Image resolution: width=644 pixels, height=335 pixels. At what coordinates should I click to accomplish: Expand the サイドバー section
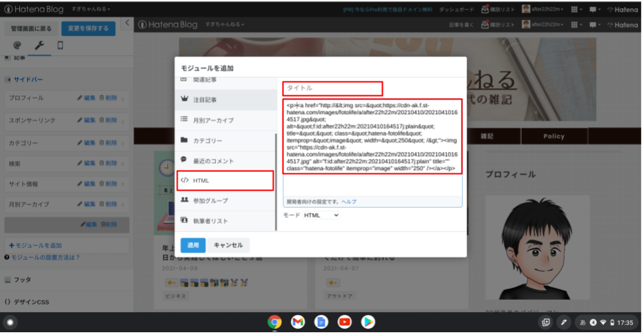point(28,79)
